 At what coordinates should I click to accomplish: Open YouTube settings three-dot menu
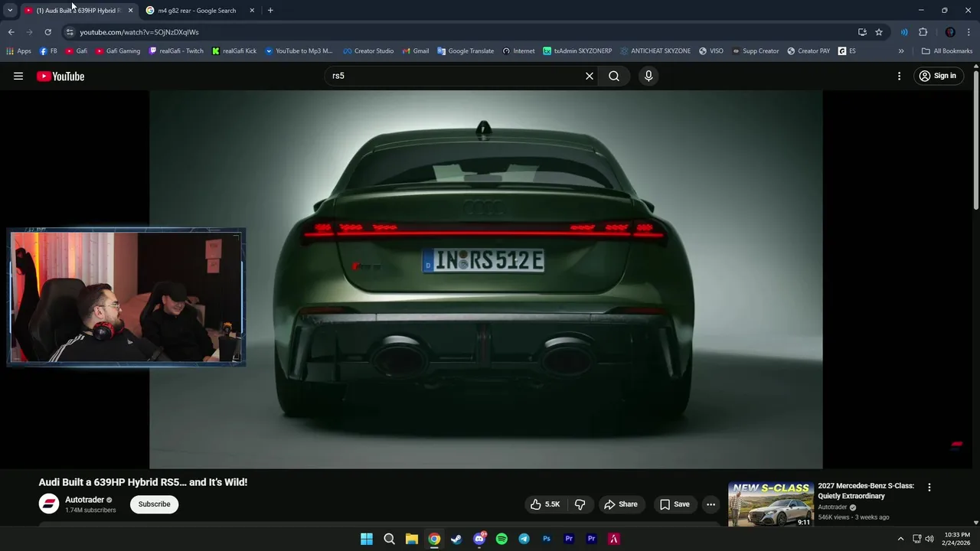coord(900,76)
